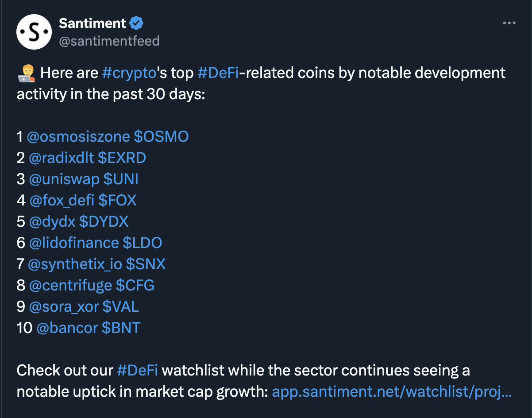Click the $OSMO cashtag

point(161,137)
